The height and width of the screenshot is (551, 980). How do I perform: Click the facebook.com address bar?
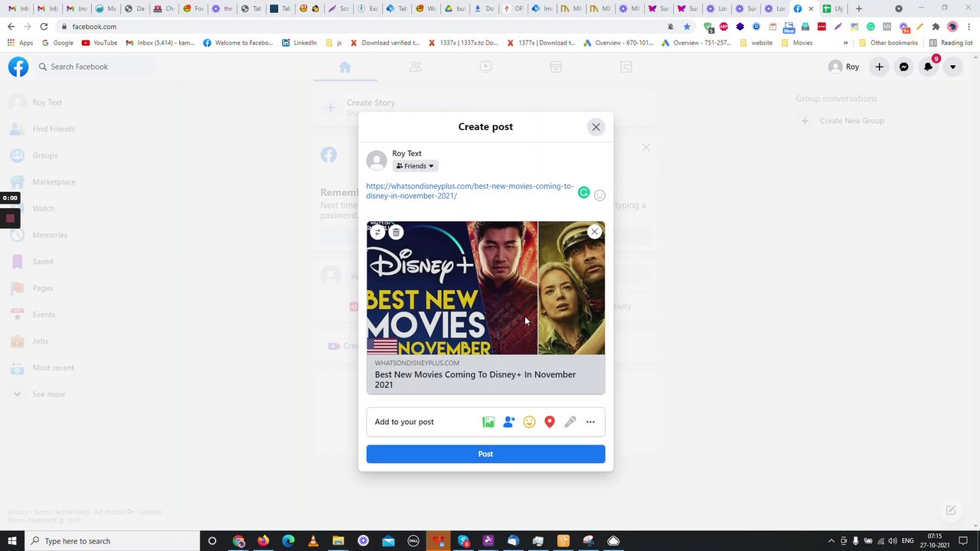(360, 26)
